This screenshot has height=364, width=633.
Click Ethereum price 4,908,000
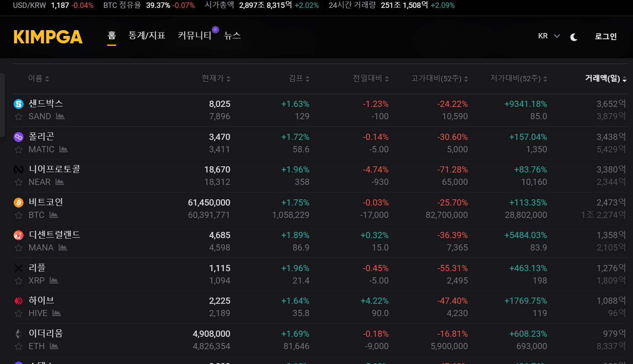point(212,334)
